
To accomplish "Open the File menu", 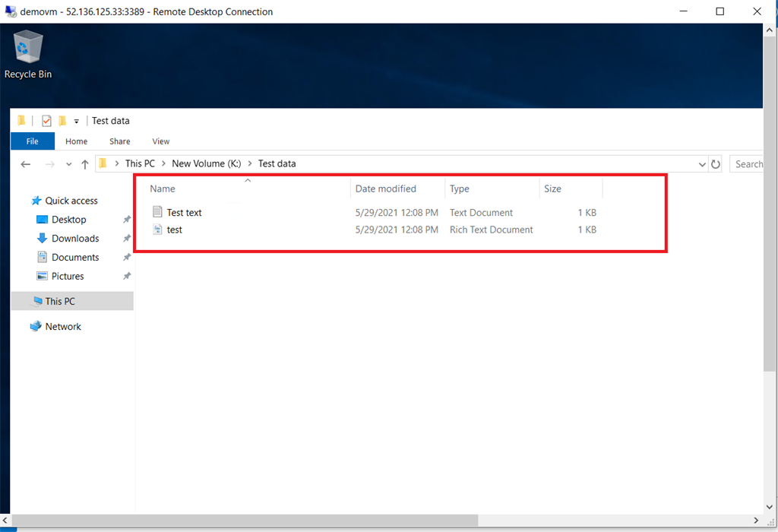I will point(32,141).
